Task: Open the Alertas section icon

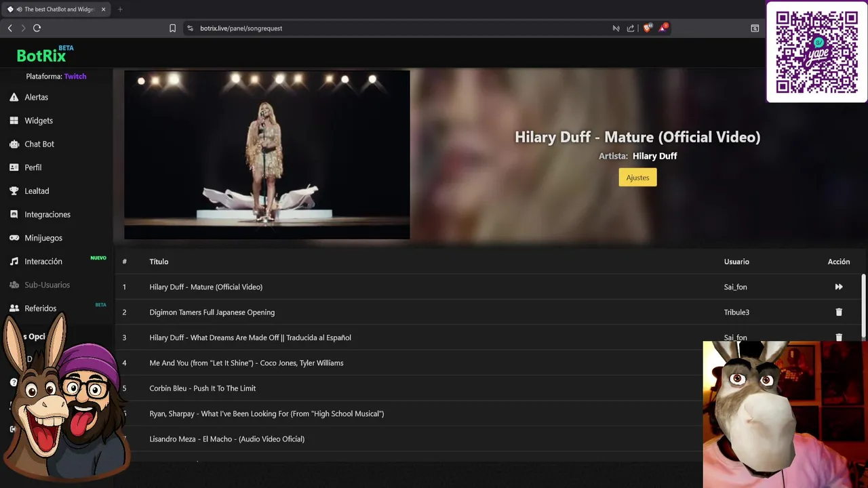Action: 14,98
